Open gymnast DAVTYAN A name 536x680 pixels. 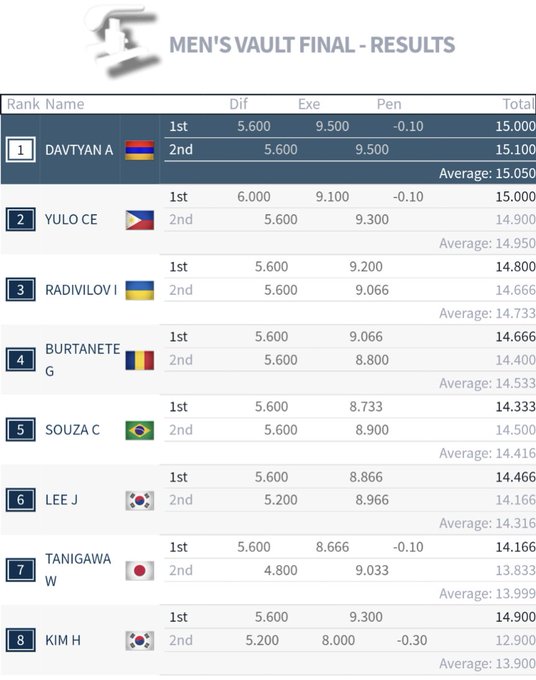(79, 150)
